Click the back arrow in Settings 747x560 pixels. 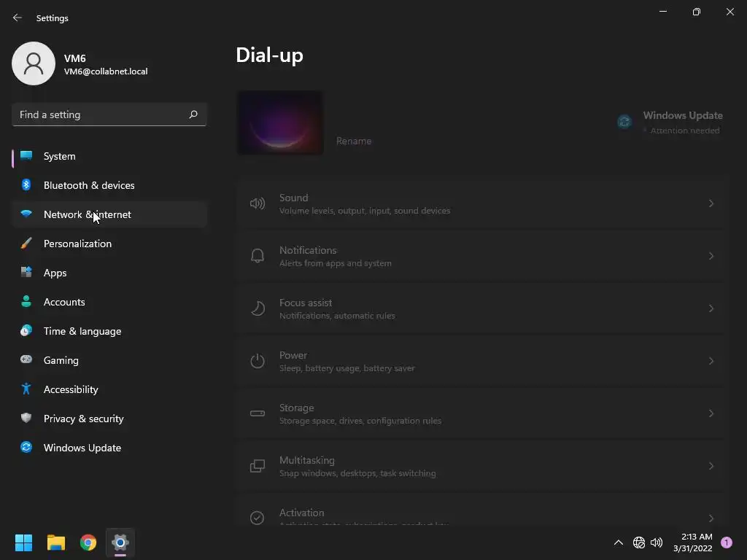[x=18, y=17]
